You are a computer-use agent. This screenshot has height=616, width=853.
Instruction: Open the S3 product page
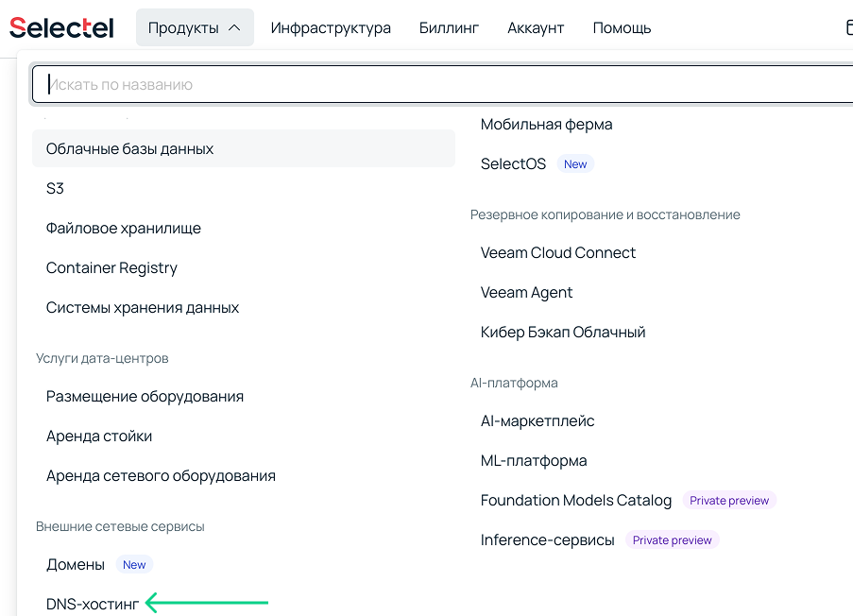click(x=54, y=188)
